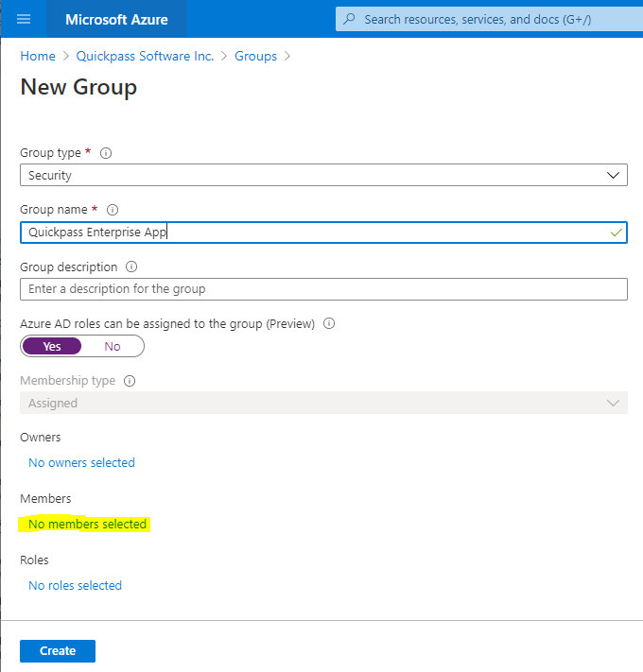Click No members selected link
Screen dimensions: 643x672
(87, 525)
